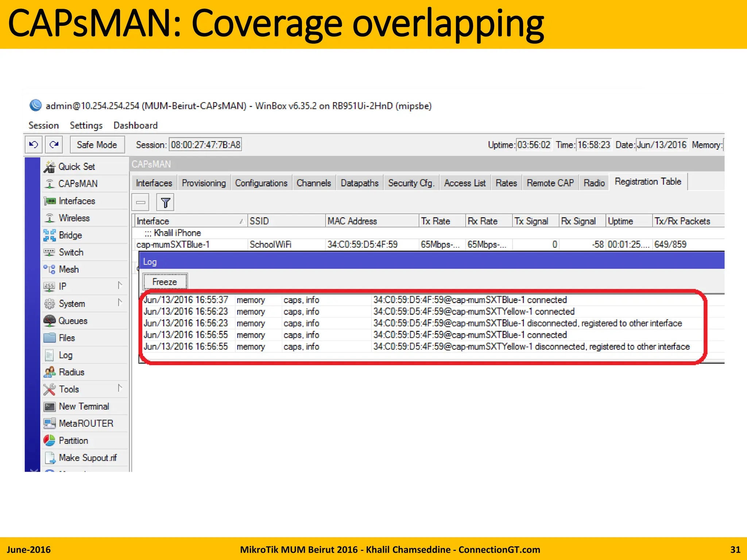Click the filter funnel icon
747x560 pixels.
165,203
